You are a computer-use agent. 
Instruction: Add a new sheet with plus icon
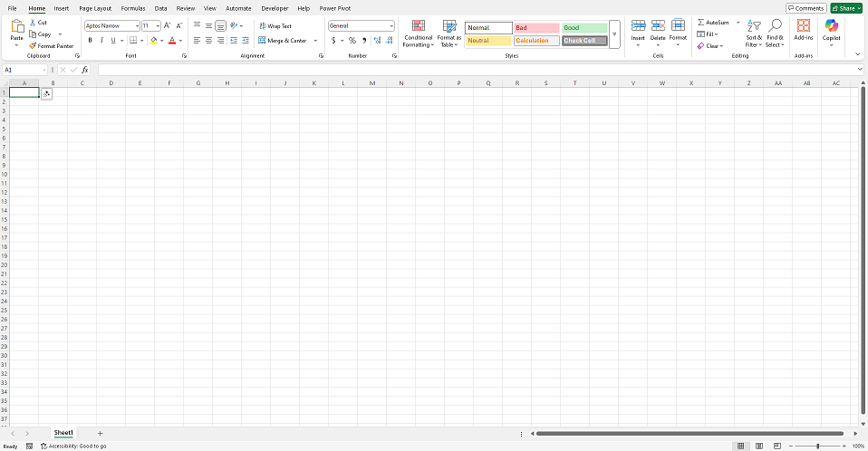(x=101, y=433)
